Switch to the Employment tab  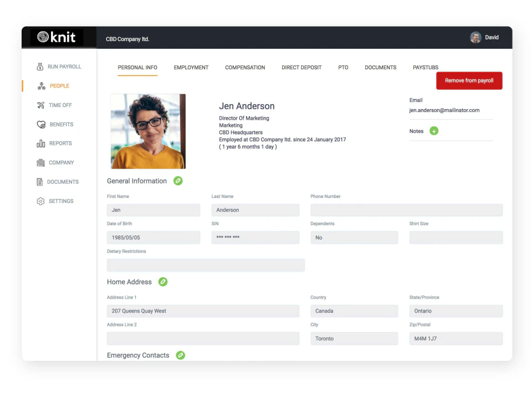(x=191, y=67)
